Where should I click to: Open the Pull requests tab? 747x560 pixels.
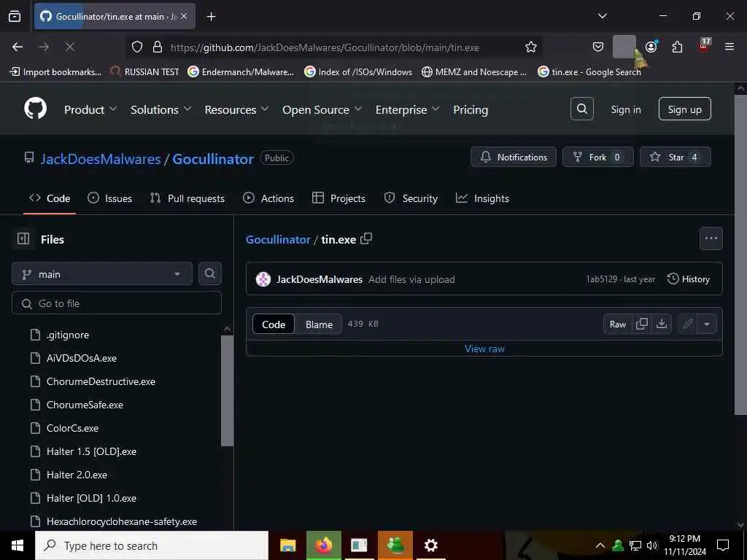click(187, 198)
